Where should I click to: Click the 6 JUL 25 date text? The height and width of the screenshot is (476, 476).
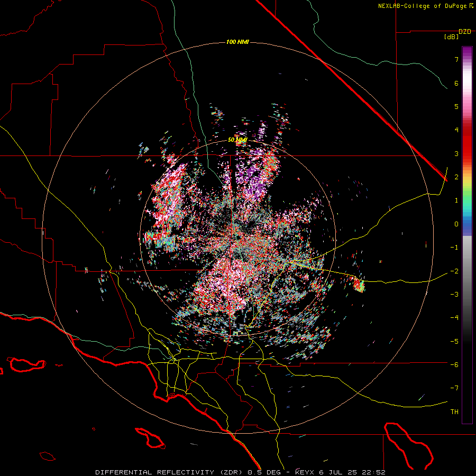click(337, 472)
